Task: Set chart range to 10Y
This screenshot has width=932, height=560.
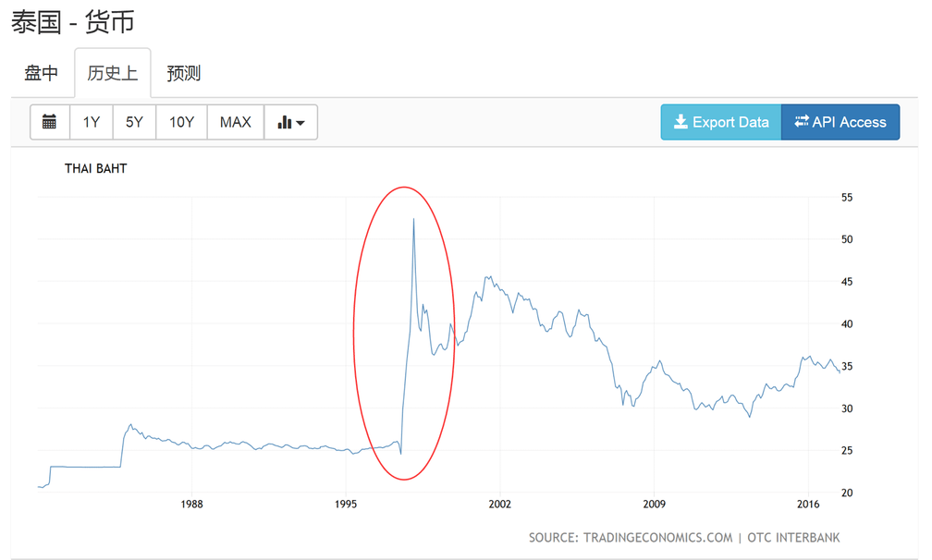Action: 181,122
